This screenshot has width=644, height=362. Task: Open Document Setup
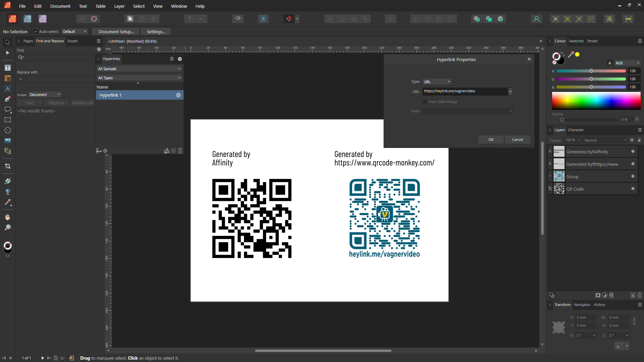pos(116,32)
